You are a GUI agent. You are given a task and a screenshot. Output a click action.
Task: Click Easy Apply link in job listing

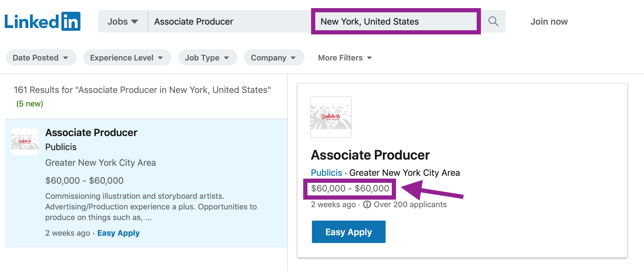click(118, 233)
